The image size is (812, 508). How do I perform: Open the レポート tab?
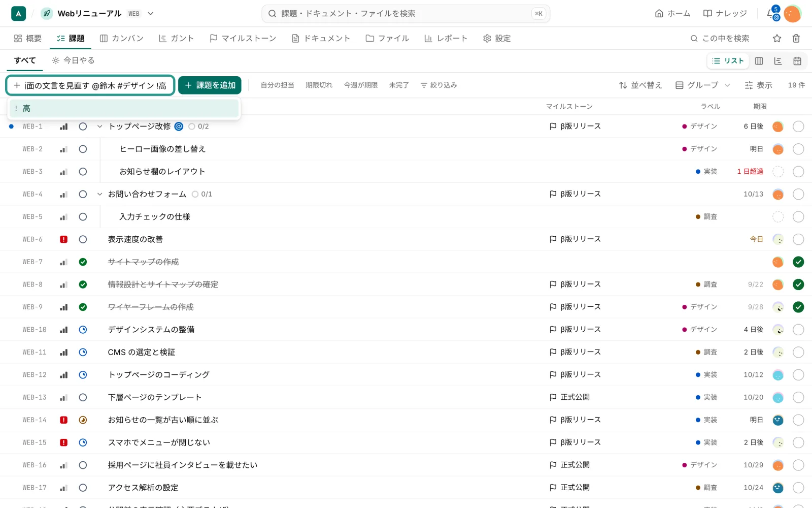pyautogui.click(x=445, y=39)
